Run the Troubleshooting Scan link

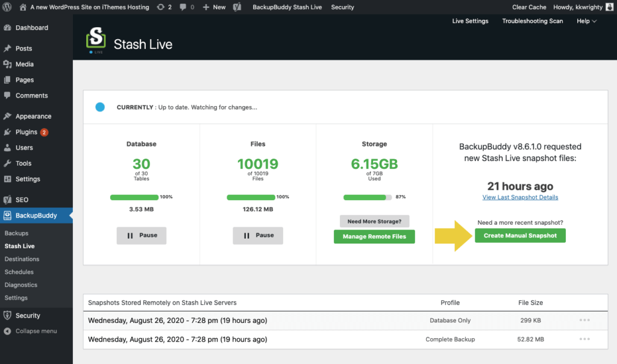[x=533, y=21]
